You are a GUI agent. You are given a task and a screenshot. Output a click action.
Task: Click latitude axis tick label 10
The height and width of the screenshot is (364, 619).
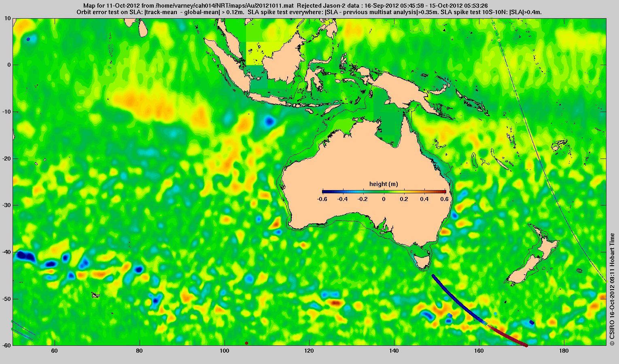pyautogui.click(x=8, y=18)
